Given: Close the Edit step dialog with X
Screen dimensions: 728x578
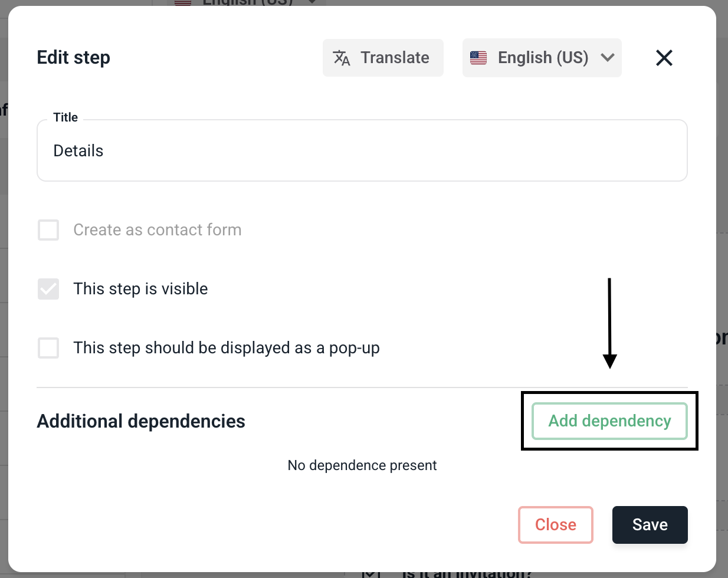Looking at the screenshot, I should click(664, 58).
